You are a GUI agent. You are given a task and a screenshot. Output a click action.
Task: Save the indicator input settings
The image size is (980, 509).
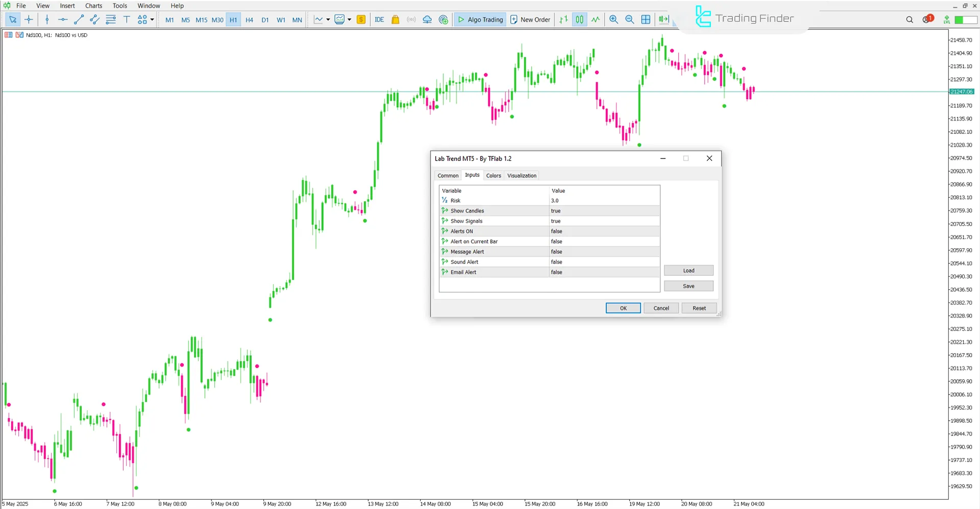tap(688, 286)
